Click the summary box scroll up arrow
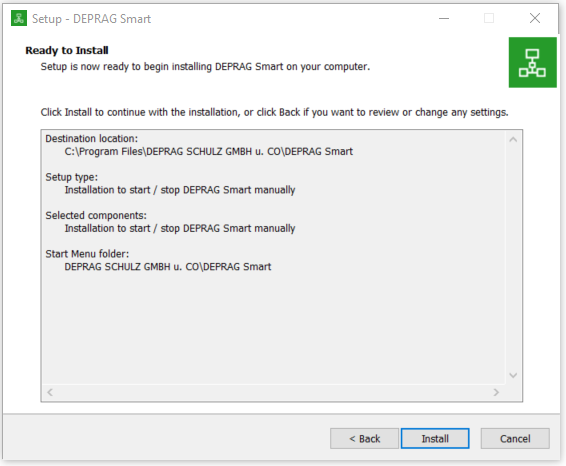Viewport: 566px width, 466px height. [513, 140]
